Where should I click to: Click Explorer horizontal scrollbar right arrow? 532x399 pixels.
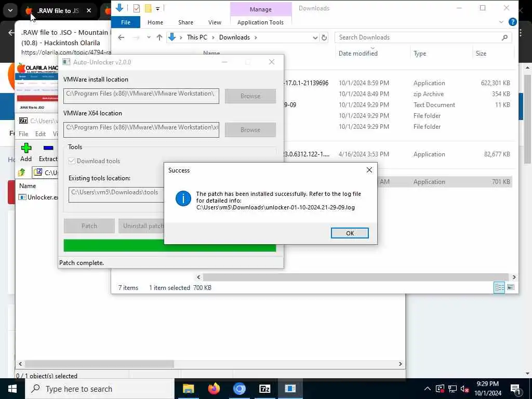pyautogui.click(x=514, y=277)
